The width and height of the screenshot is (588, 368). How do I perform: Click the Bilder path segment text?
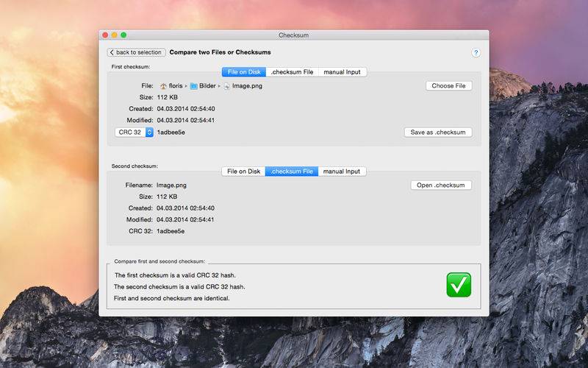(207, 85)
